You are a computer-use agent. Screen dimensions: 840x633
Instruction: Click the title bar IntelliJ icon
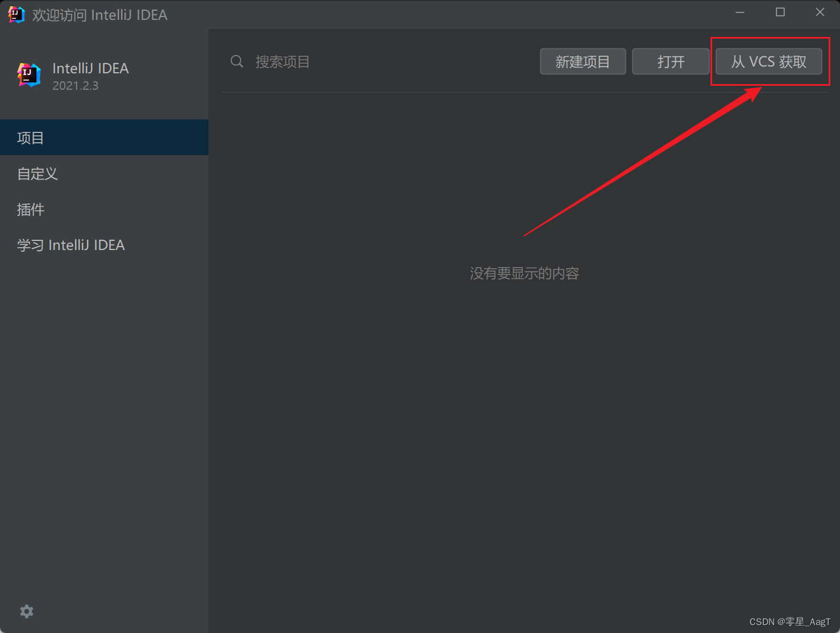pos(16,14)
